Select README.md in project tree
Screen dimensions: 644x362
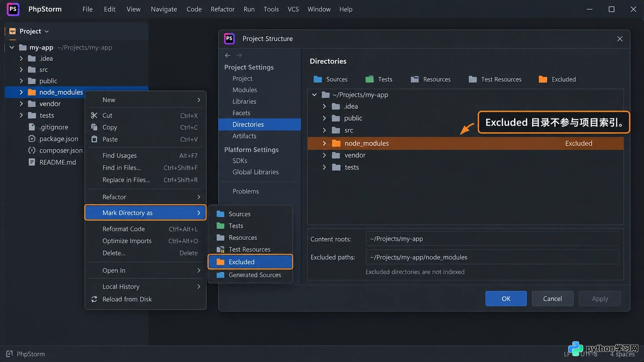pos(57,162)
